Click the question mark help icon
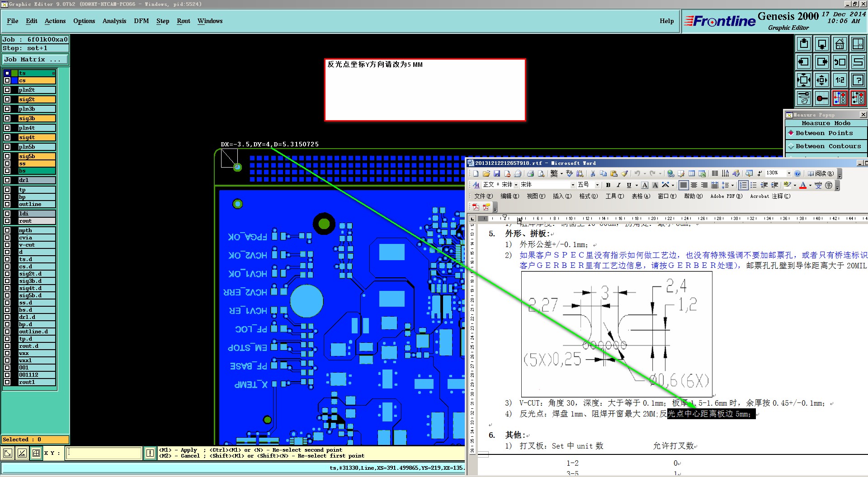Viewport: 868px width, 477px height. tap(858, 80)
